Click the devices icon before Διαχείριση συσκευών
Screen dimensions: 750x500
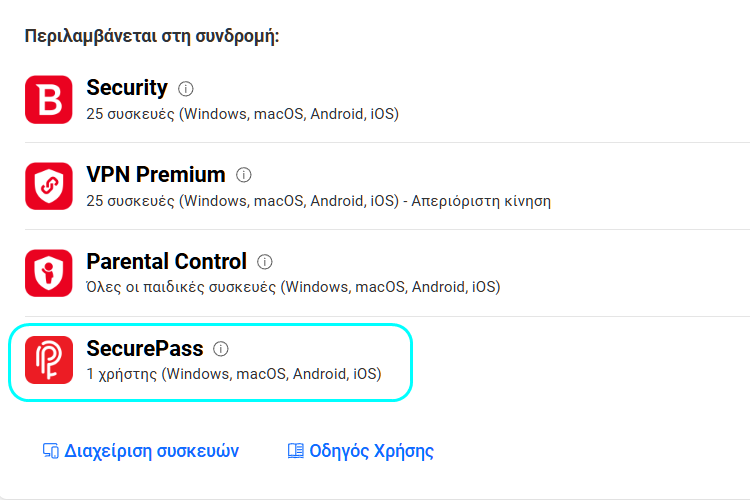(51, 451)
